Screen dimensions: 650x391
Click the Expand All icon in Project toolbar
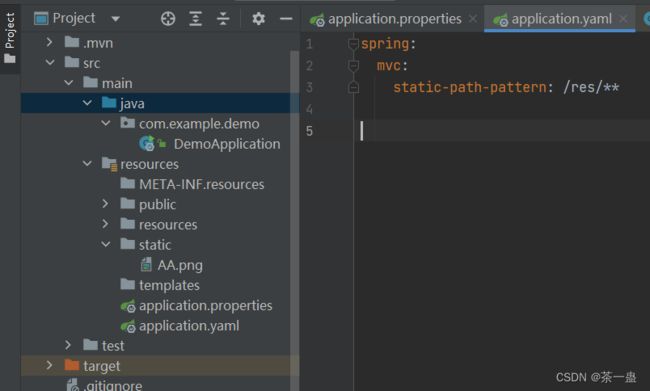tap(196, 19)
